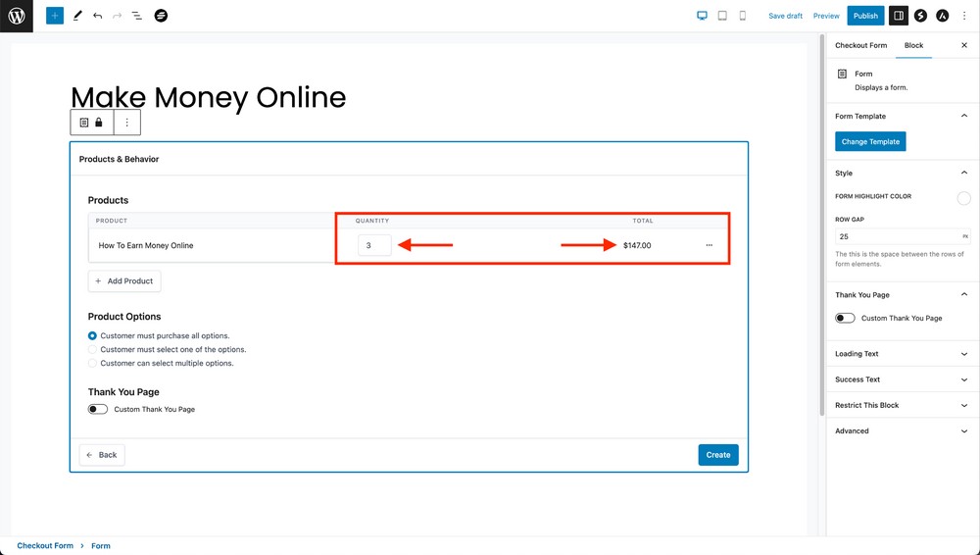980x555 pixels.
Task: Switch to Mobile preview icon
Action: pos(743,16)
